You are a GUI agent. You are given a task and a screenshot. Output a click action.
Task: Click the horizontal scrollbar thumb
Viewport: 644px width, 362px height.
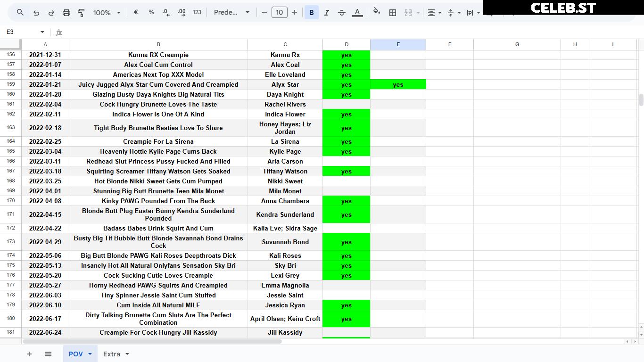tap(152, 341)
